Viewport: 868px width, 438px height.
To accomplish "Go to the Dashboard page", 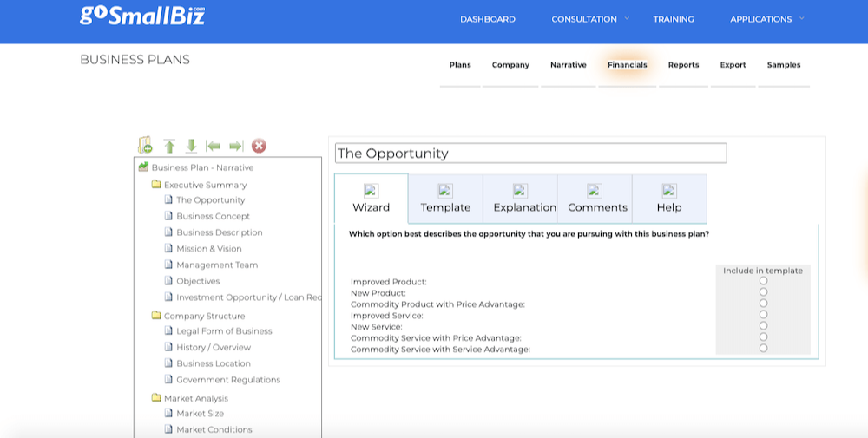I will click(488, 19).
